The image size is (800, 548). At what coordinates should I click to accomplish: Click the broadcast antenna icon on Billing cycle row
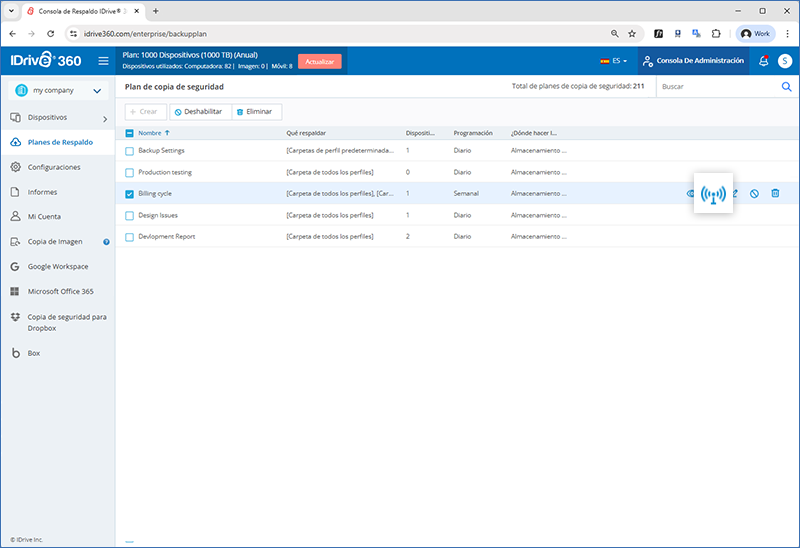click(x=712, y=193)
